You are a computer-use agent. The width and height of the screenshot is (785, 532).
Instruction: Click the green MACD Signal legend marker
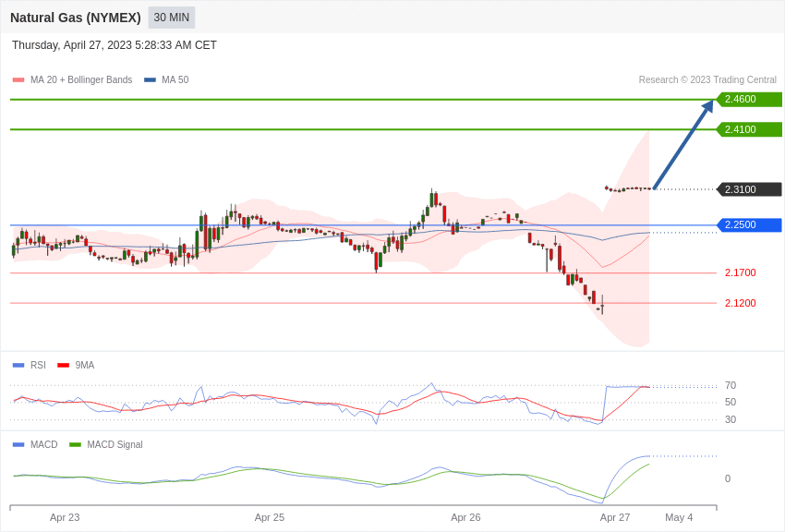75,445
